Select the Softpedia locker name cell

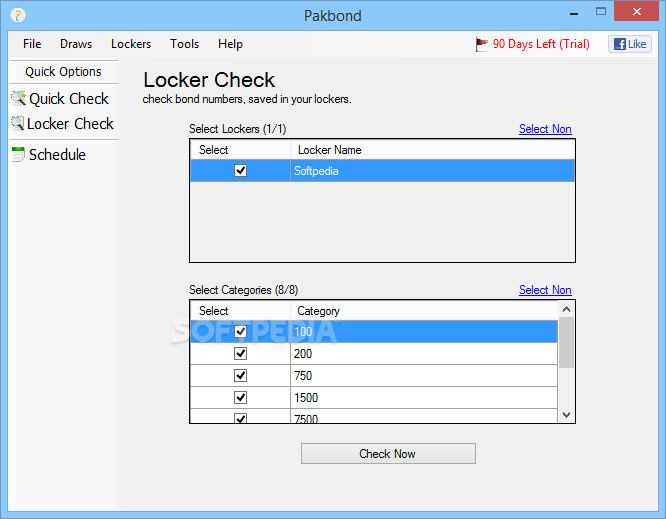pos(432,171)
